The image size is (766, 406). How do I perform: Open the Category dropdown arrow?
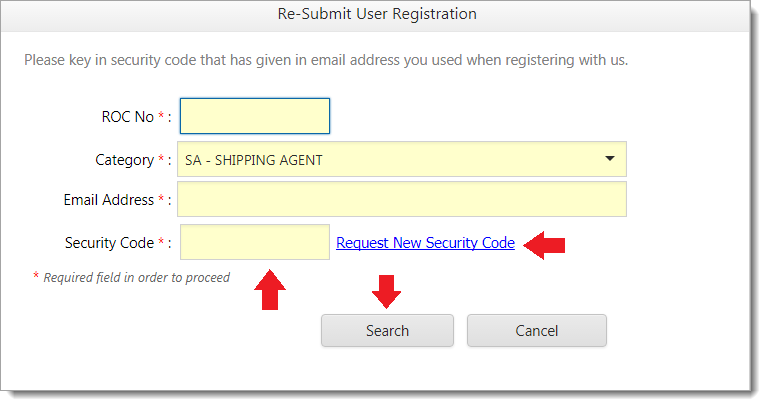tap(610, 159)
